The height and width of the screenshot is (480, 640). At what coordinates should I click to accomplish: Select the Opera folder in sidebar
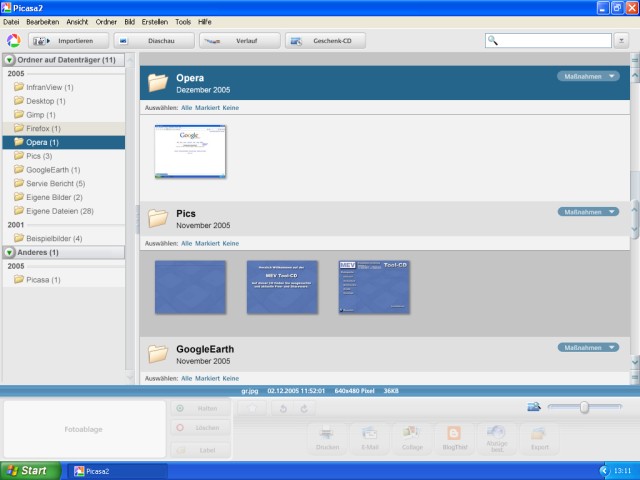pos(64,142)
